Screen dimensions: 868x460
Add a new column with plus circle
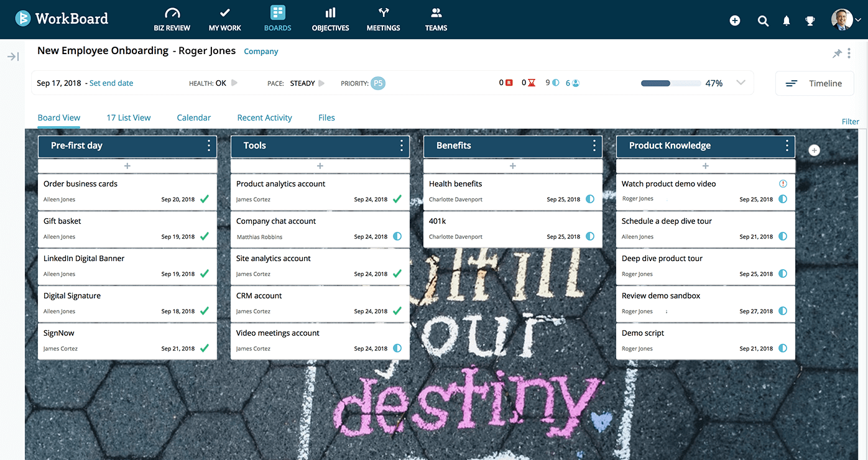coord(815,150)
